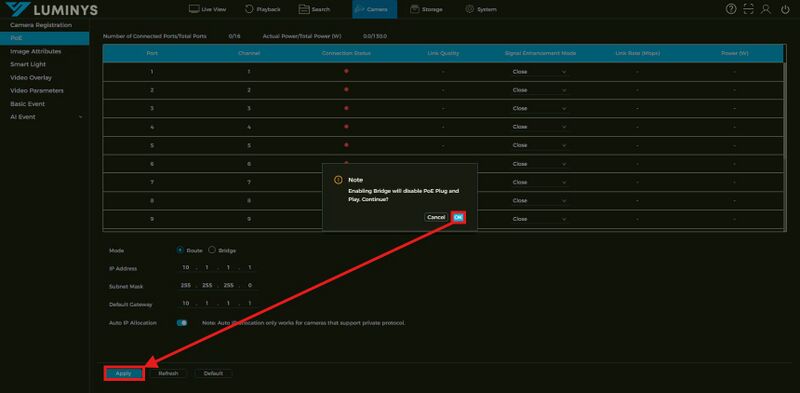Image resolution: width=800 pixels, height=393 pixels.
Task: Click the 'Actual Power/Total Power (W)' label
Action: (302, 36)
